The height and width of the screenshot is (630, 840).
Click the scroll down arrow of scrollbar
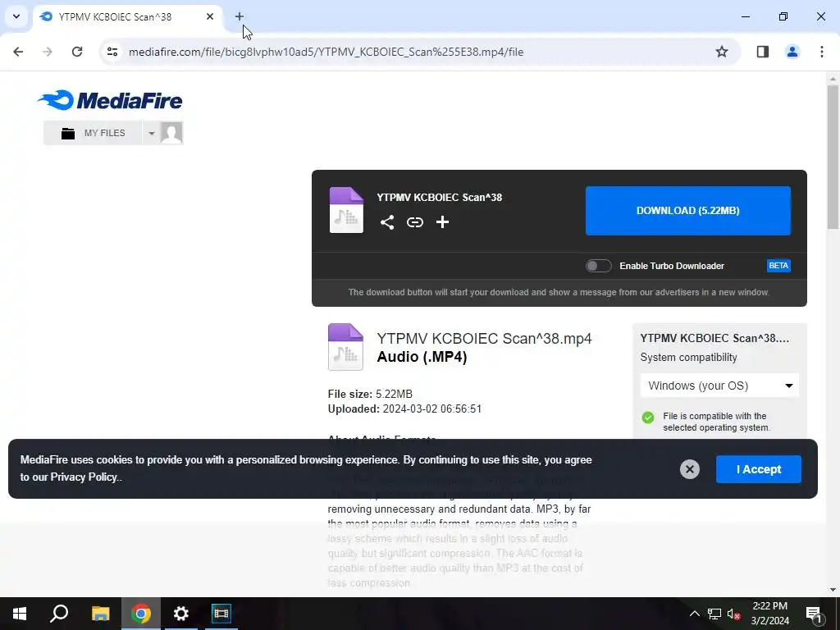click(833, 590)
